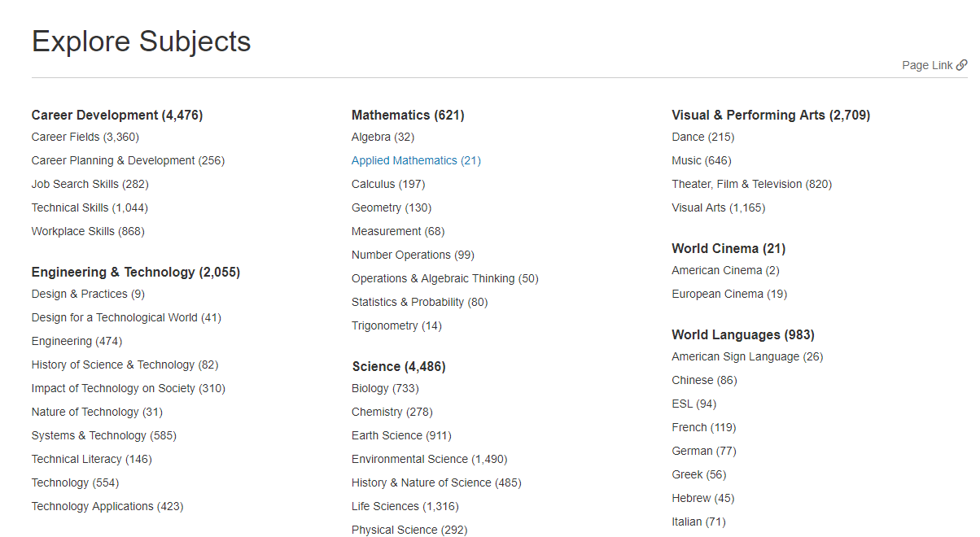Viewport: 980px width, 537px height.
Task: Browse Biology (733)
Action: tap(385, 388)
